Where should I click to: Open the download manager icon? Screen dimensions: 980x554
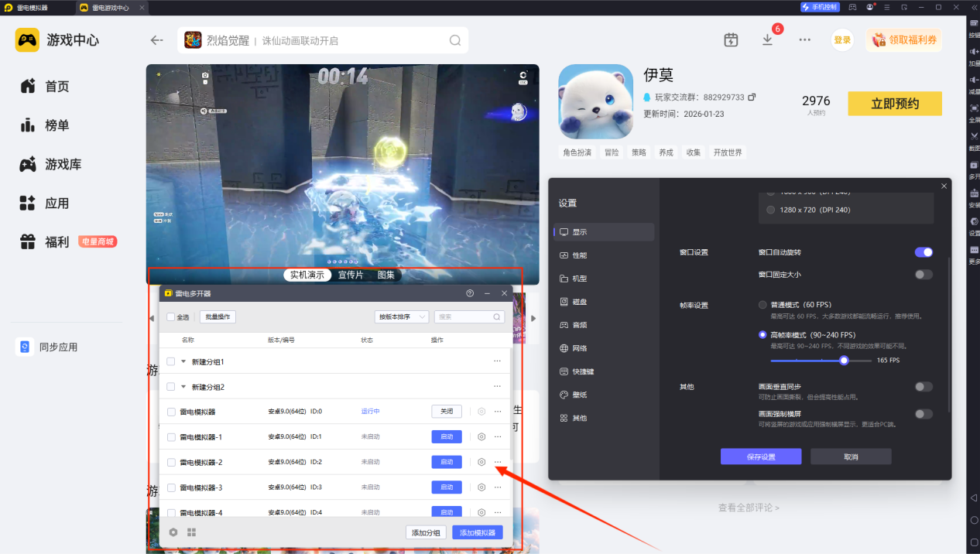coord(767,40)
